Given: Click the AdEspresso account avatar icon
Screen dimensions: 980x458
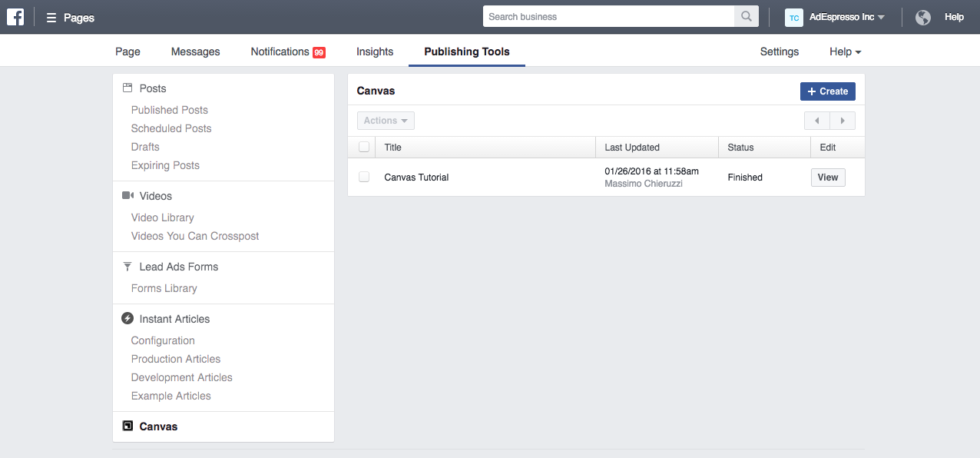Looking at the screenshot, I should (794, 17).
